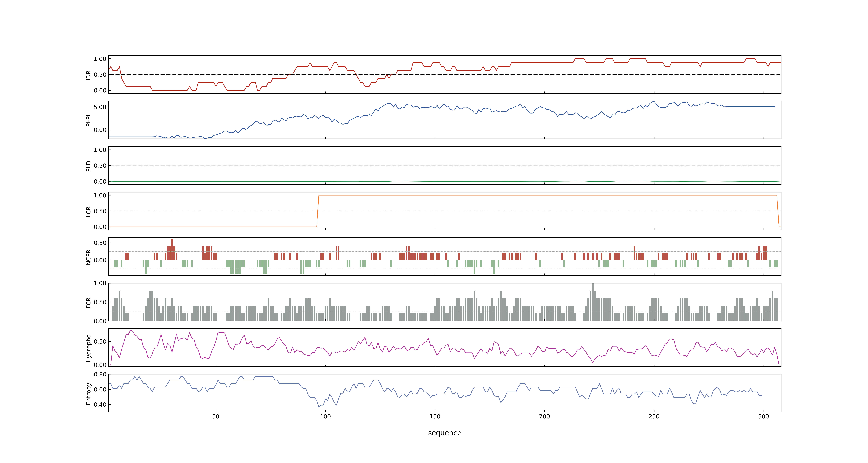Click the tallest red NCPR bar near position 30
868x463 pixels.
172,250
